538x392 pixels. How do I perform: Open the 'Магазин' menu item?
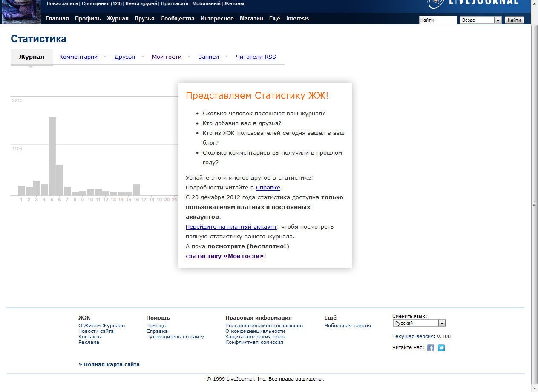click(251, 18)
